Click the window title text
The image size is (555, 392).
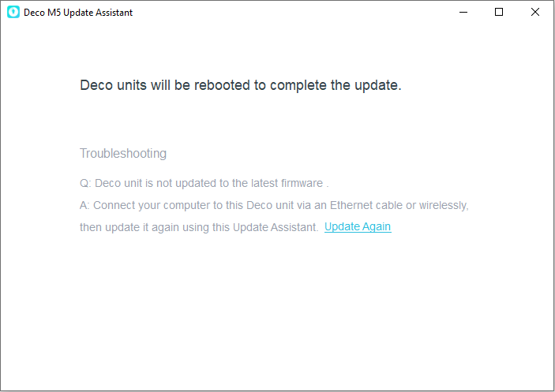(78, 13)
